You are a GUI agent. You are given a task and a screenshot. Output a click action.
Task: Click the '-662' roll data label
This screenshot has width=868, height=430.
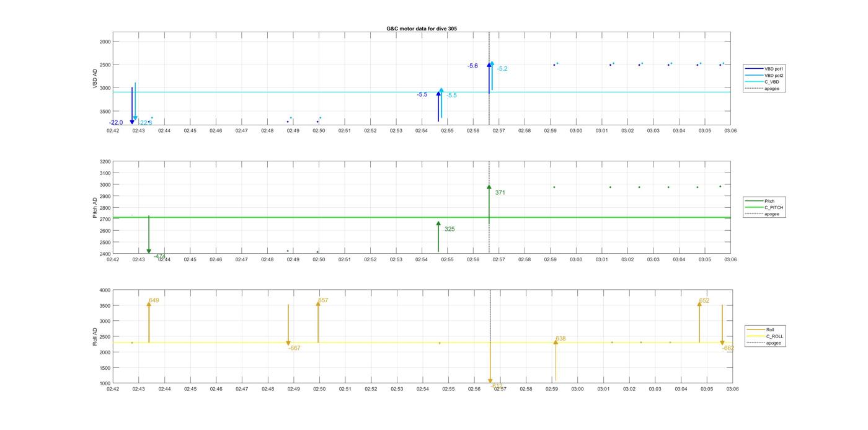(728, 348)
